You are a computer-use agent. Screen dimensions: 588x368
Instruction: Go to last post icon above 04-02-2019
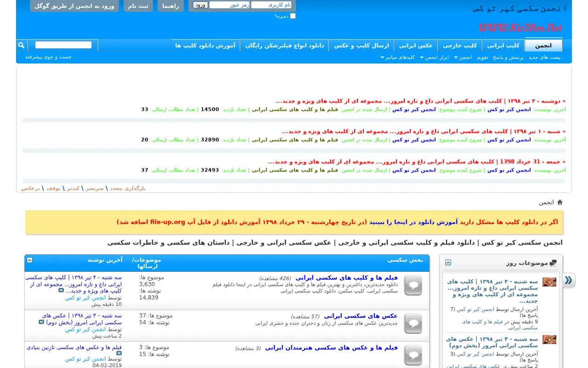coord(119,353)
